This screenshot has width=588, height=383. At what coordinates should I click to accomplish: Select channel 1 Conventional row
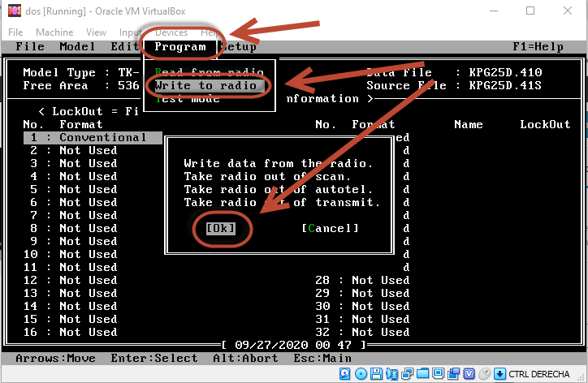[x=93, y=138]
